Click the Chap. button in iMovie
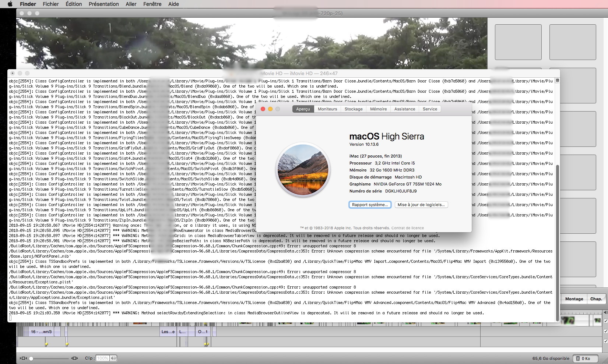The image size is (608, 364). (596, 299)
